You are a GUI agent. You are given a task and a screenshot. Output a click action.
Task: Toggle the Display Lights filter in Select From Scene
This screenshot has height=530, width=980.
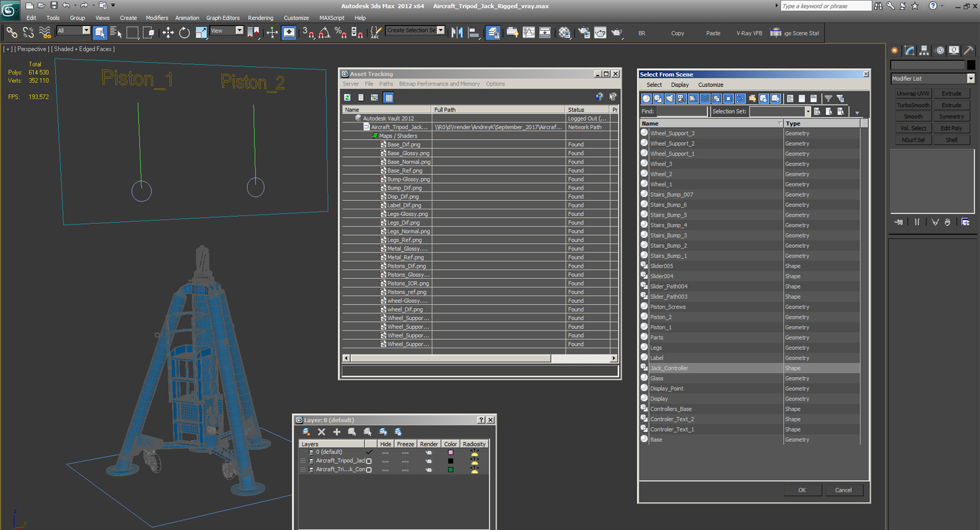coord(669,99)
